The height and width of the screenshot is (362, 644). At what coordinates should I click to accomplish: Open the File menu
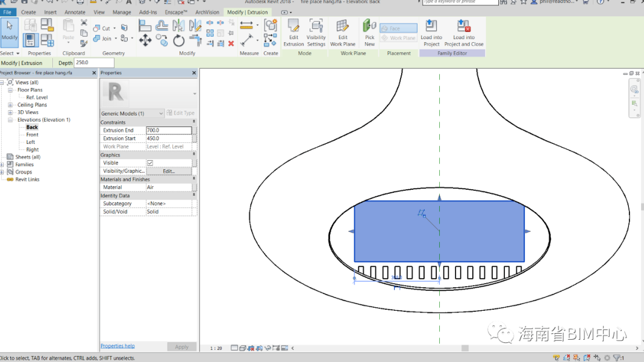tap(8, 12)
